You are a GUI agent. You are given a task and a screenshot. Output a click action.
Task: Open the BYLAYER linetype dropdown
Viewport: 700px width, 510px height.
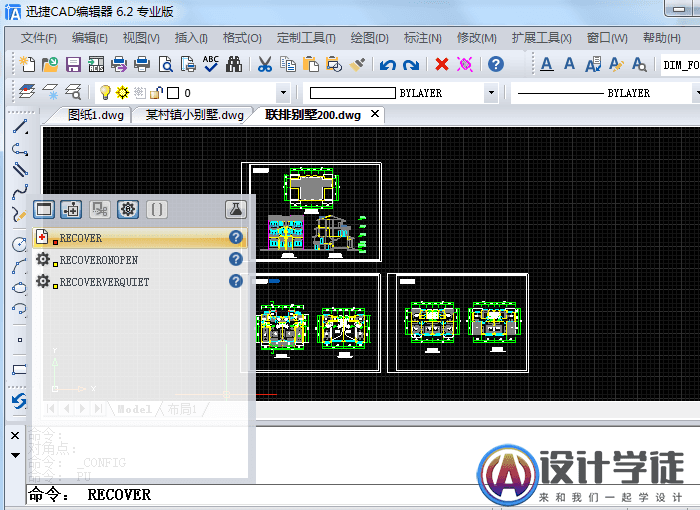coord(605,93)
